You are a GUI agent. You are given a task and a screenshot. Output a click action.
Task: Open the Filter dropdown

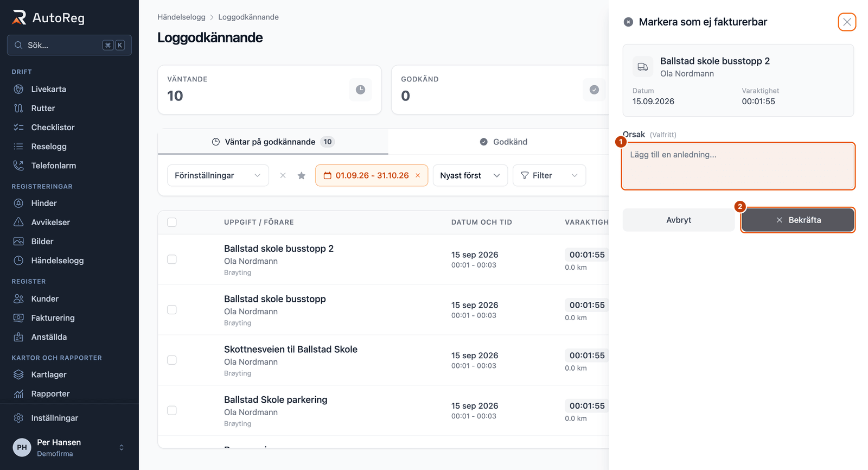pyautogui.click(x=549, y=175)
